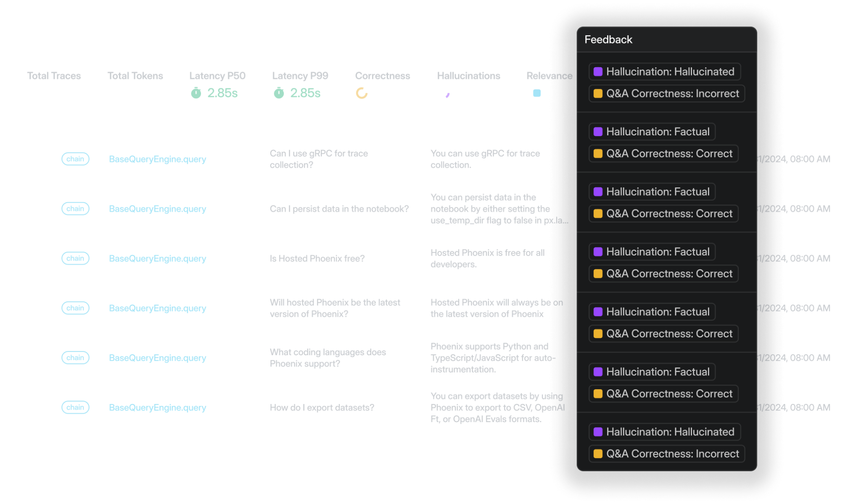Click the stopwatch icon beside Latency P50
The width and height of the screenshot is (861, 504).
tap(196, 93)
